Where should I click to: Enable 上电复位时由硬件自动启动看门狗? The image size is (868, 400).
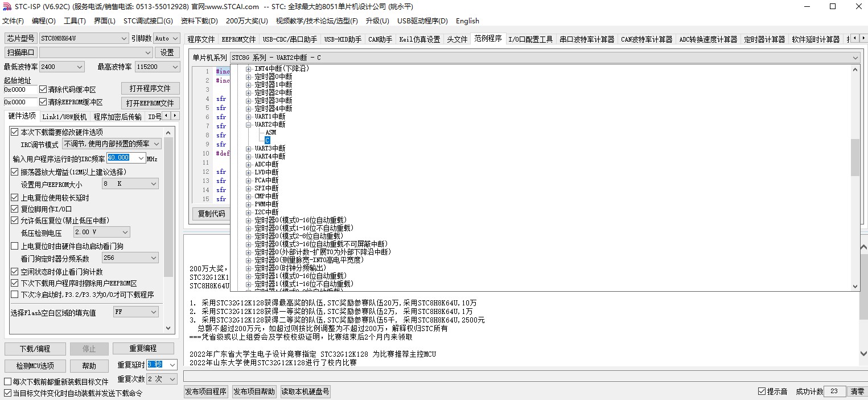pyautogui.click(x=15, y=246)
